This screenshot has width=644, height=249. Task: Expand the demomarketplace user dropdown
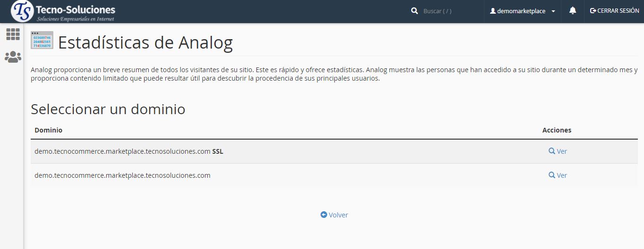[523, 11]
